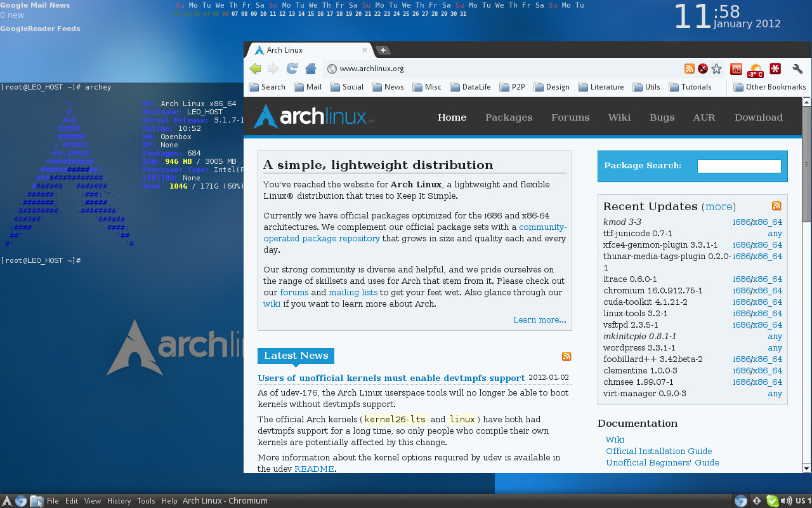Click the RSS icon beside Recent Updates
812x508 pixels.
pos(776,206)
